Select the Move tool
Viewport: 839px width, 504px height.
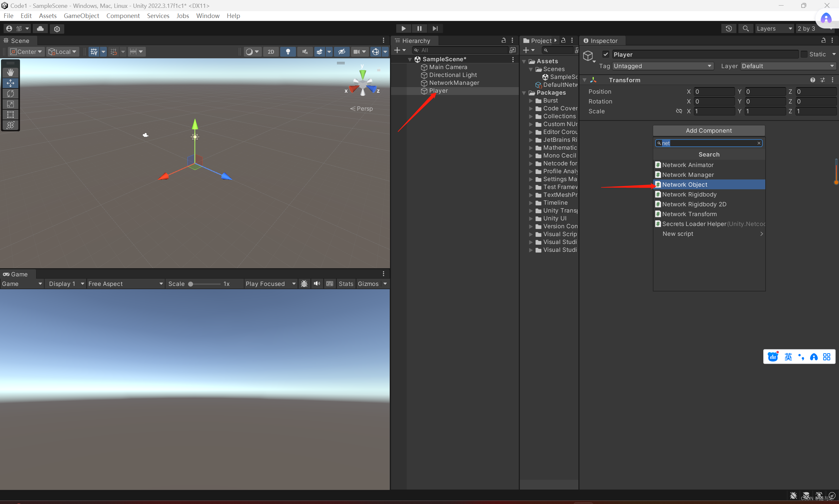point(10,83)
